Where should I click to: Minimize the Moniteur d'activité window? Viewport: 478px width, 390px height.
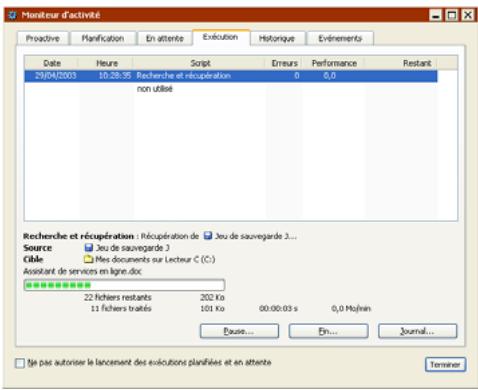pyautogui.click(x=436, y=15)
